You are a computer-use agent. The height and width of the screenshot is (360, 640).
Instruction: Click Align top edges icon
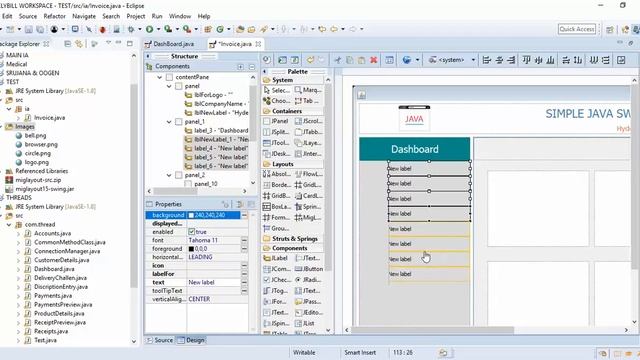[x=527, y=60]
